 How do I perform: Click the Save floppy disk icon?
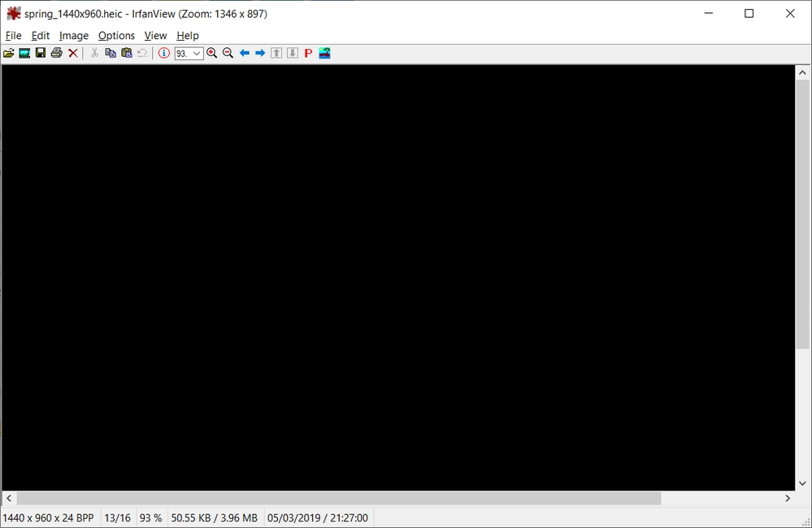(x=41, y=53)
